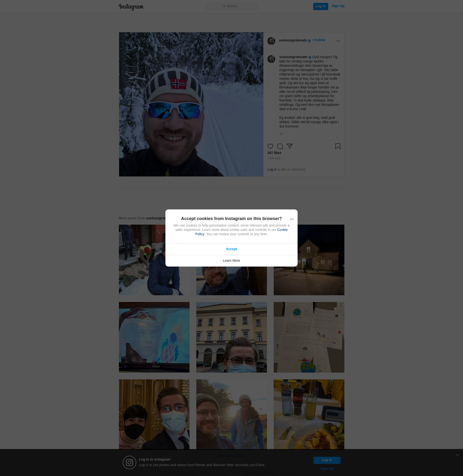Open sveinungrotevatn profile avatar in post header
The image size is (463, 476).
pos(271,41)
